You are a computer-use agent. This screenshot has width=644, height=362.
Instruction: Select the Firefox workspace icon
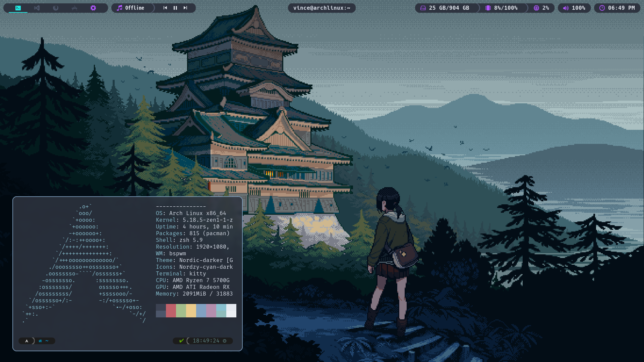coord(56,8)
